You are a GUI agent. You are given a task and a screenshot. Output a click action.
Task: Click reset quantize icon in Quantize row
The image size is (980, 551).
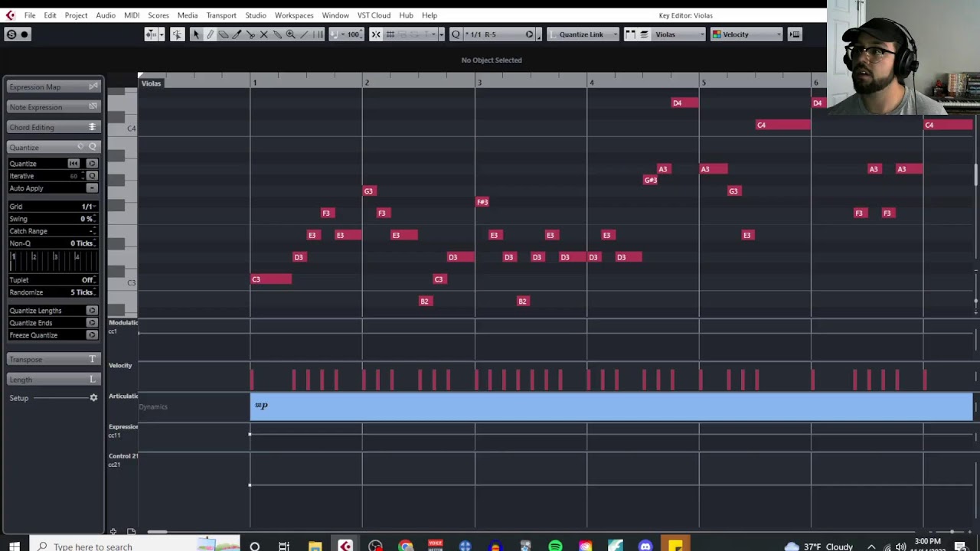[x=73, y=164]
